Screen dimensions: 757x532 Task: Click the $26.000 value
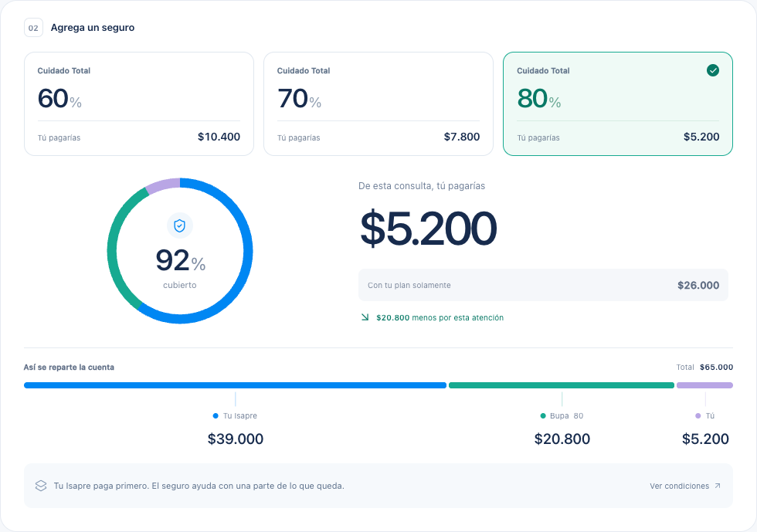698,286
